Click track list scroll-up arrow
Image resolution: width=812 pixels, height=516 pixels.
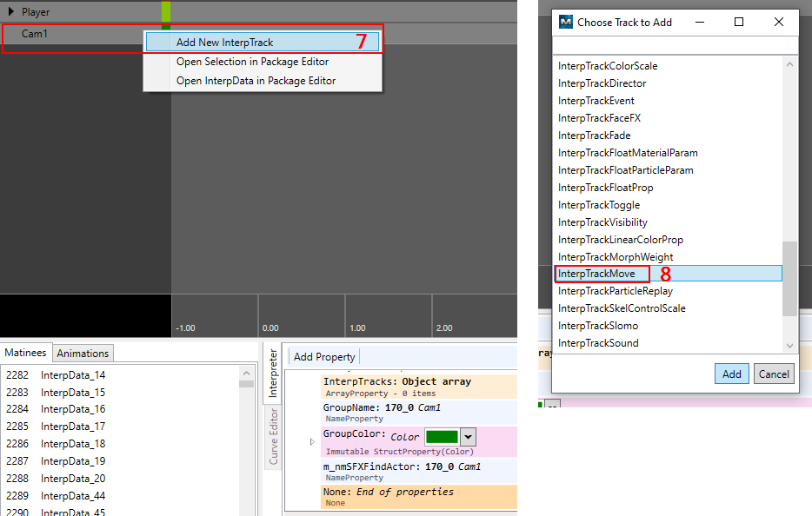click(x=789, y=64)
